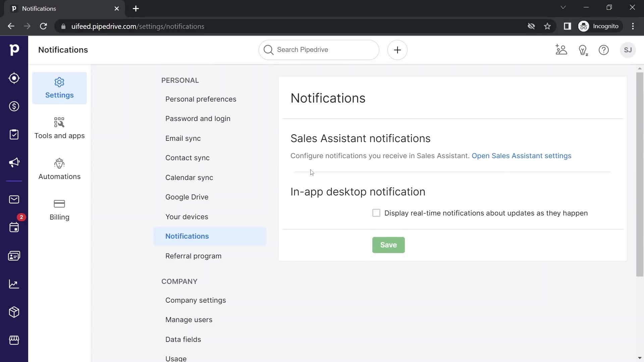The image size is (644, 362).
Task: Click third-party cookies blocked eye icon
Action: [531, 26]
